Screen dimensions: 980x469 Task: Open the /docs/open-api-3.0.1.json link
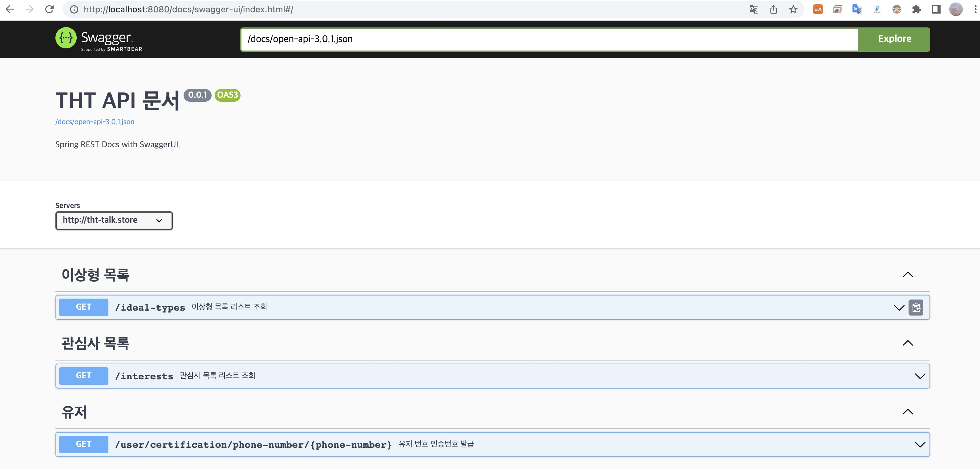pyautogui.click(x=95, y=122)
